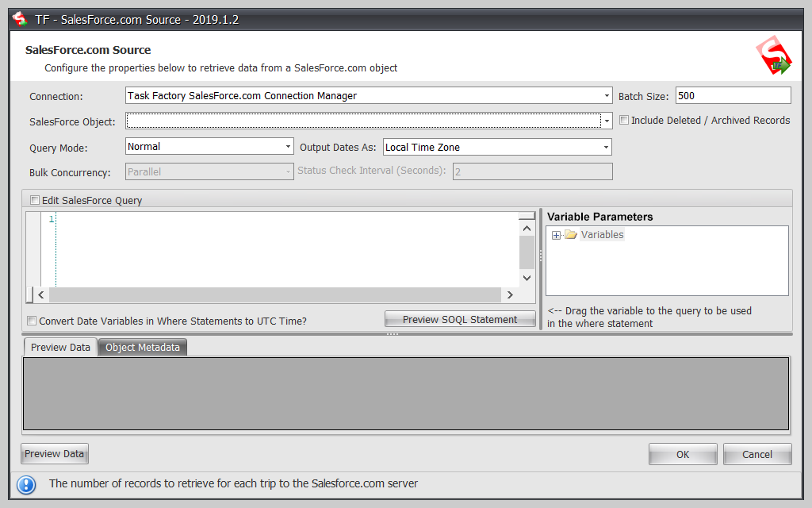Click the down arrow on the query editor scrollbar

point(526,278)
